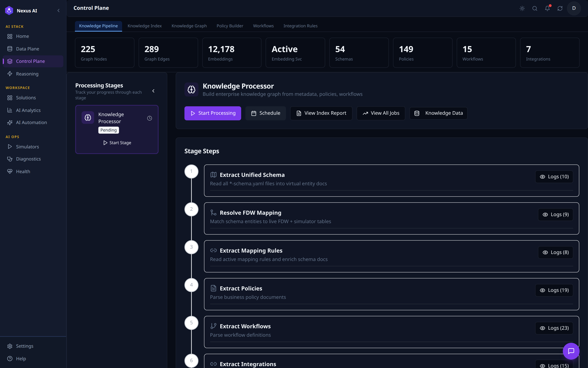Click step 2 circle marker
588x368 pixels.
click(x=192, y=209)
